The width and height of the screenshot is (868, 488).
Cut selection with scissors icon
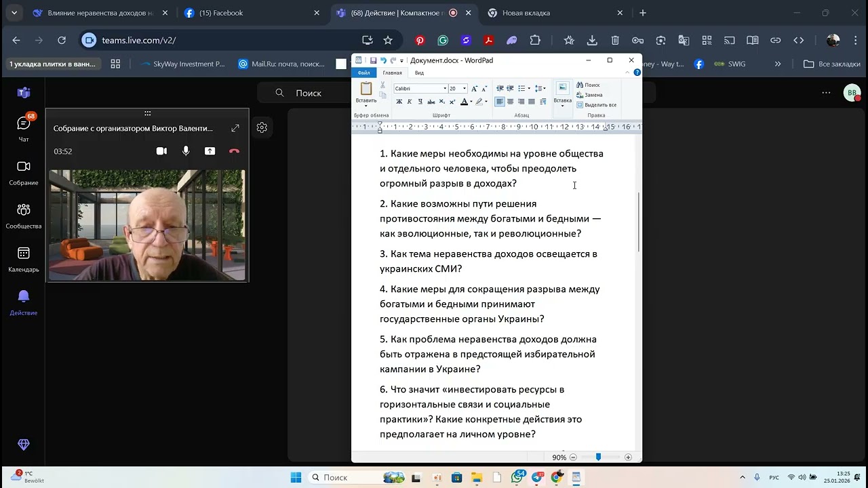(382, 85)
